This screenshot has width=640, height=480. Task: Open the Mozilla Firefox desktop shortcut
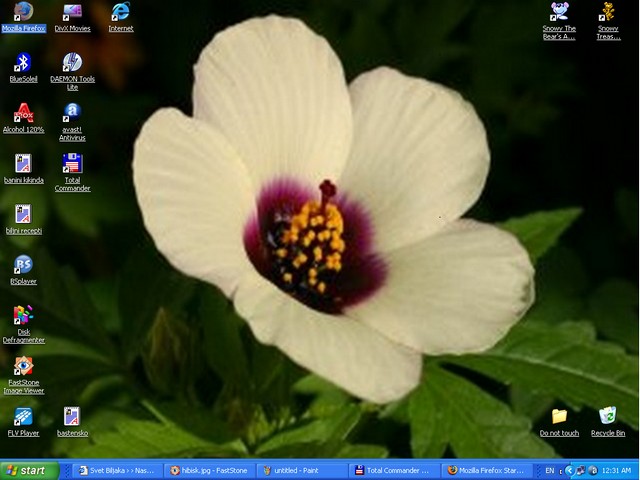[x=23, y=12]
